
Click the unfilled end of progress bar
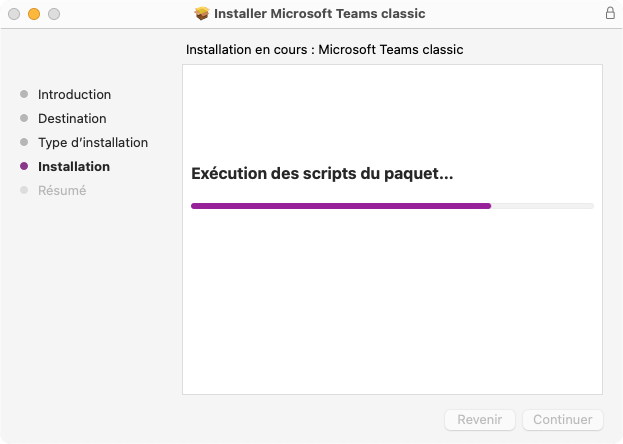pyautogui.click(x=542, y=206)
